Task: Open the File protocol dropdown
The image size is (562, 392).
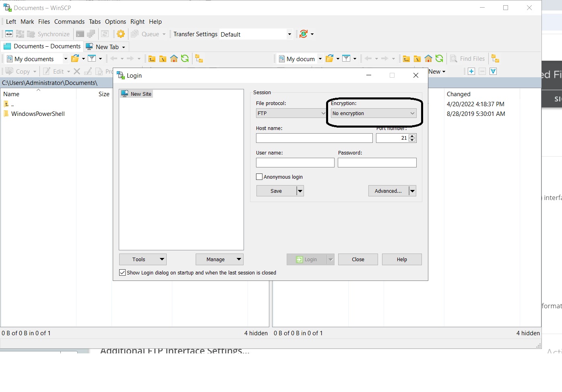Action: (291, 113)
